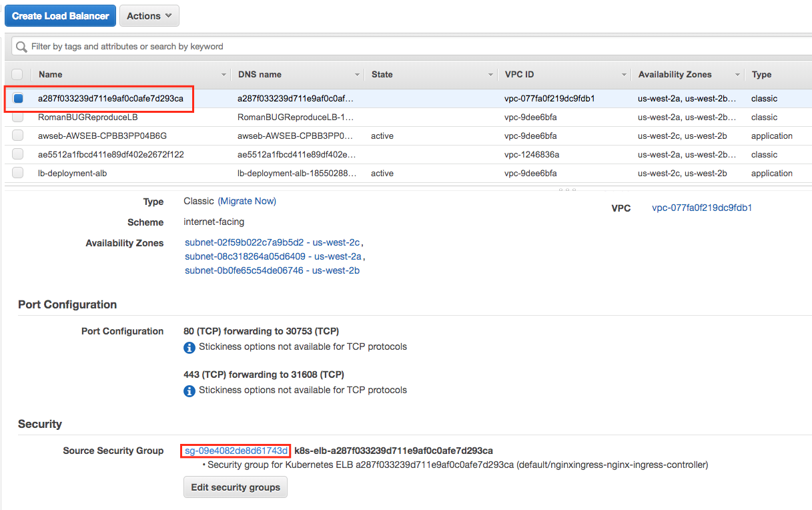Screen dimensions: 812x510
Task: Click info icon under port 80 forwarding
Action: [189, 347]
